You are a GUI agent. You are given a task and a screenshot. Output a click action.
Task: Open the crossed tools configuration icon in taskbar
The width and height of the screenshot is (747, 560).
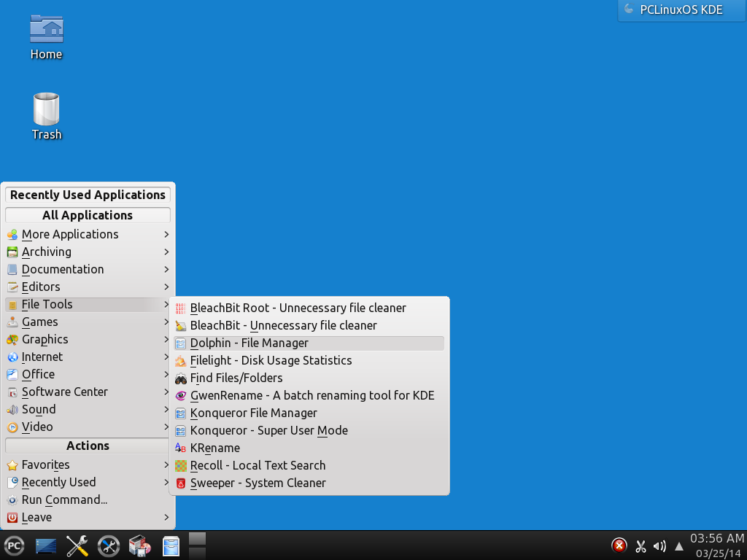tap(77, 545)
